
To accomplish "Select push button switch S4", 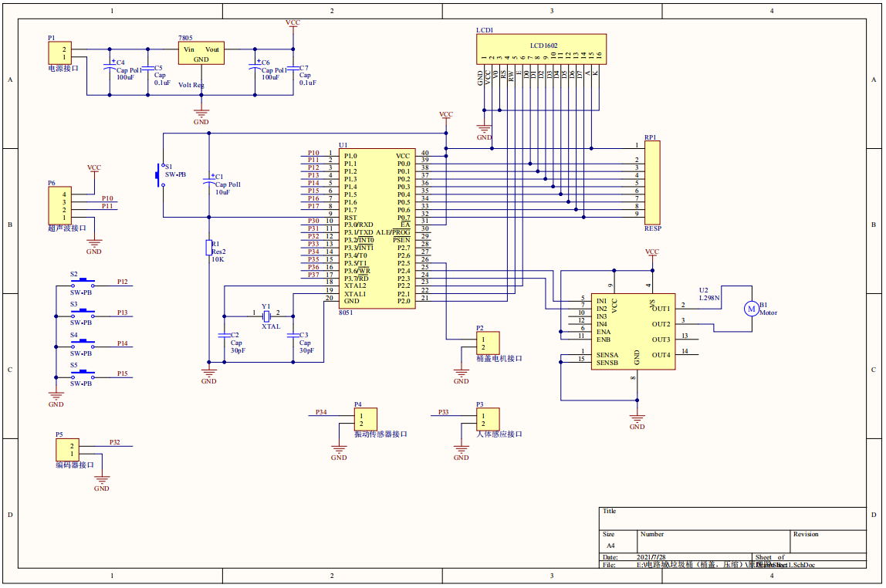I will (x=83, y=343).
